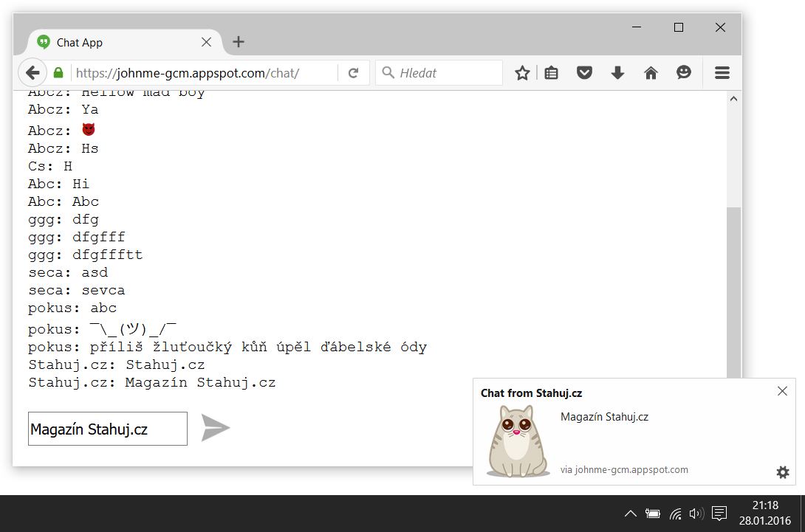
Task: Select the Chat App tab
Action: [123, 42]
